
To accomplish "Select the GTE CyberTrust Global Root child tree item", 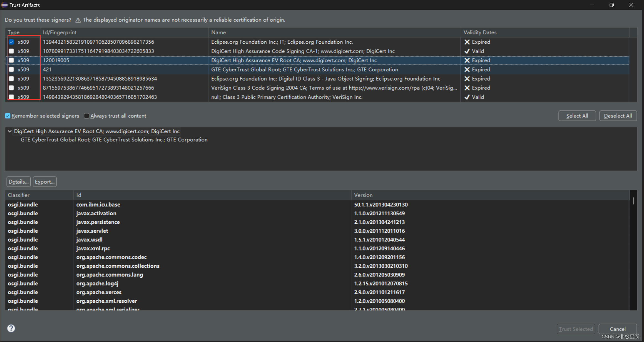I will (x=114, y=140).
